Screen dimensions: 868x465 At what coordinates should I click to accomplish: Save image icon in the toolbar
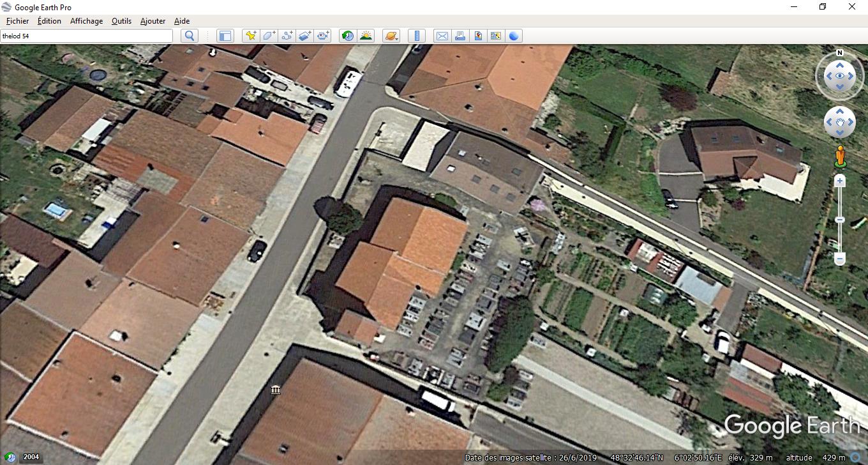click(x=478, y=36)
